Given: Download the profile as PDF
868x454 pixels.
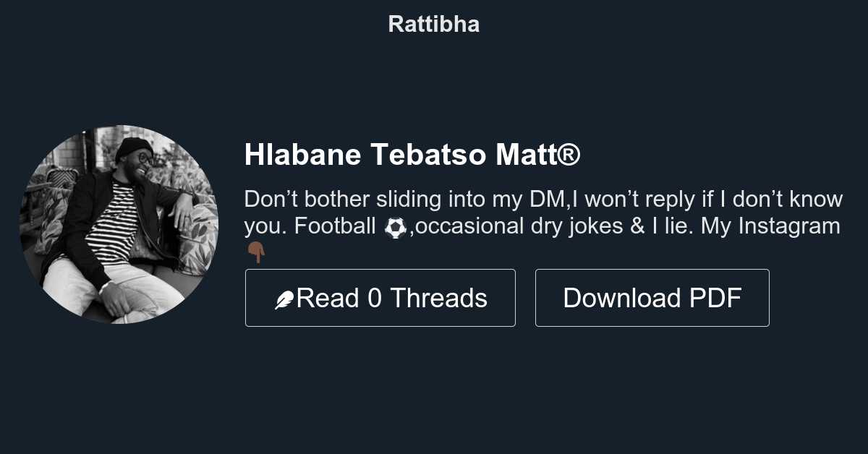Looking at the screenshot, I should pos(652,298).
